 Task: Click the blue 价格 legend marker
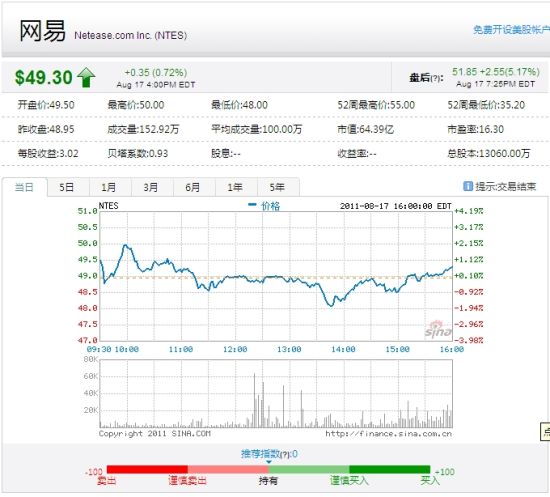click(x=252, y=204)
